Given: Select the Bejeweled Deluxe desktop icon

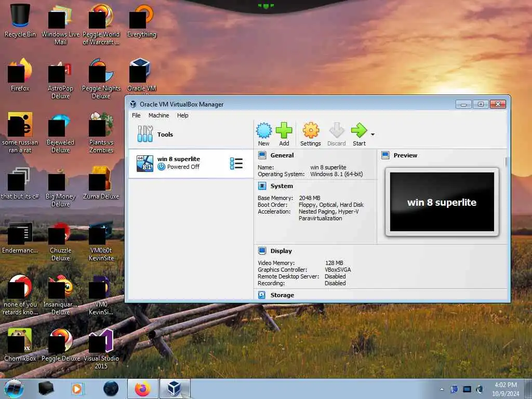Looking at the screenshot, I should coord(60,132).
